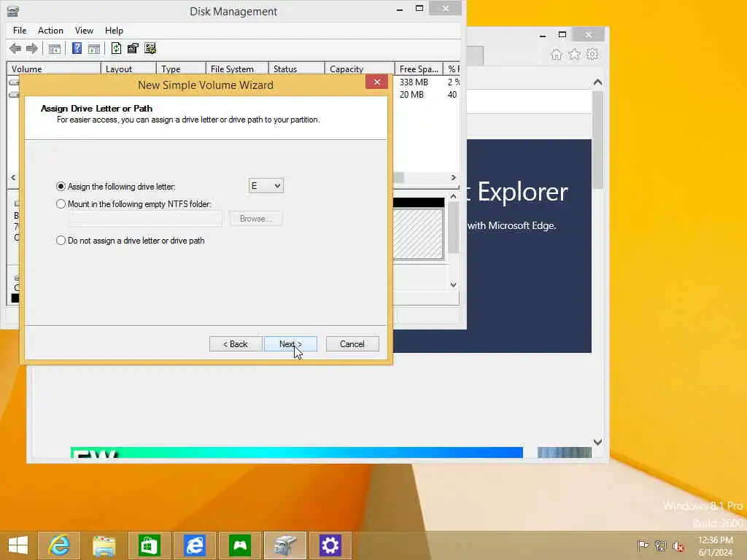Select Do not assign a drive letter
The image size is (747, 560).
tap(131, 241)
